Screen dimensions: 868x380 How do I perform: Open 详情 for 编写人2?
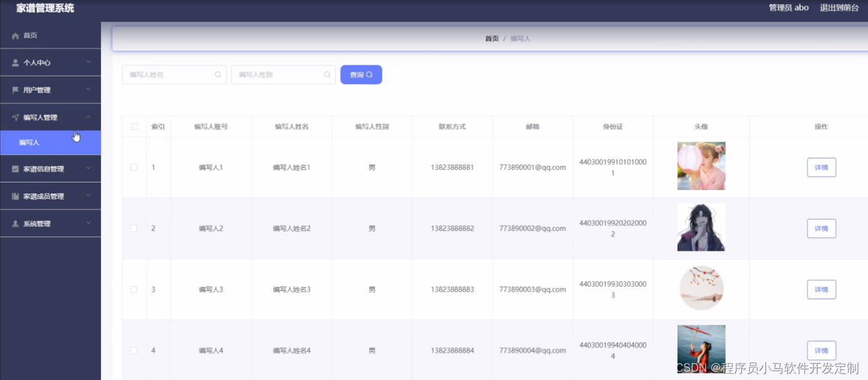pyautogui.click(x=821, y=228)
